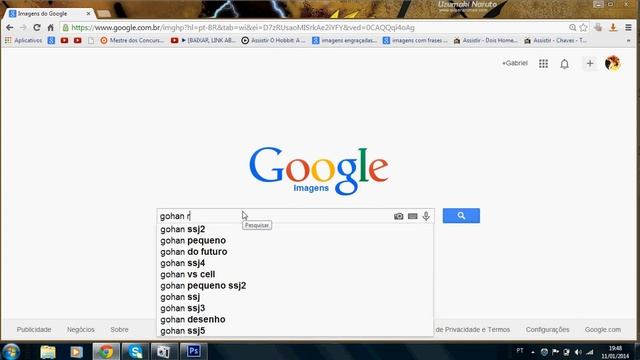
Task: Open Skype from the taskbar
Action: [x=135, y=351]
